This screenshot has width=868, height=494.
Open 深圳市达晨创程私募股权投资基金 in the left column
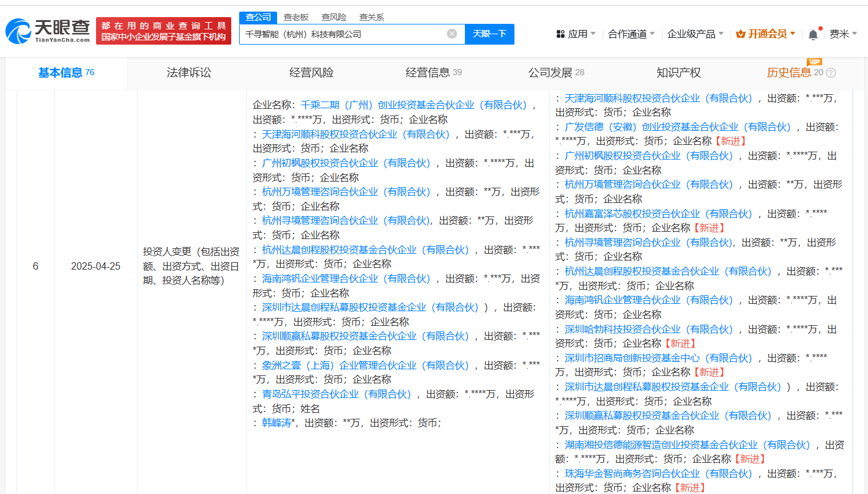click(x=370, y=308)
